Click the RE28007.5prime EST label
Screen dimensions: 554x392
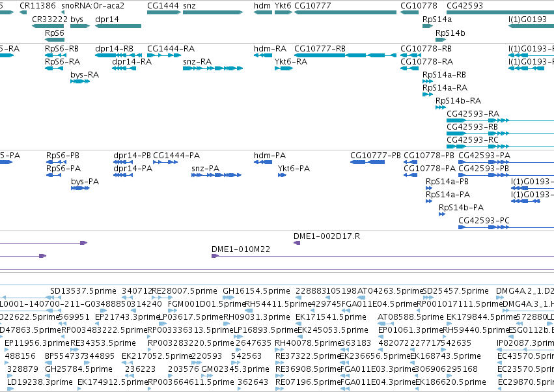[x=184, y=291]
